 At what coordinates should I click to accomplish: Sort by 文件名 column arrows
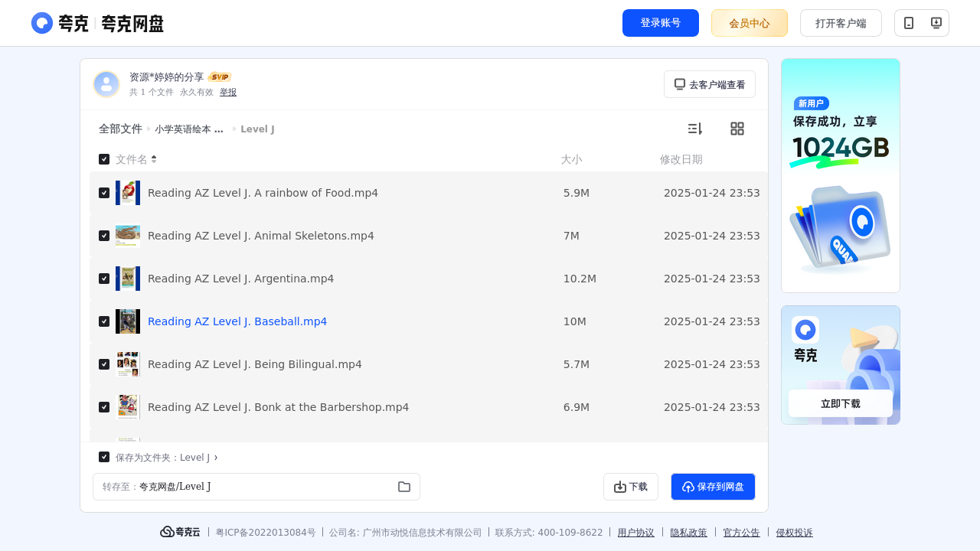point(154,159)
